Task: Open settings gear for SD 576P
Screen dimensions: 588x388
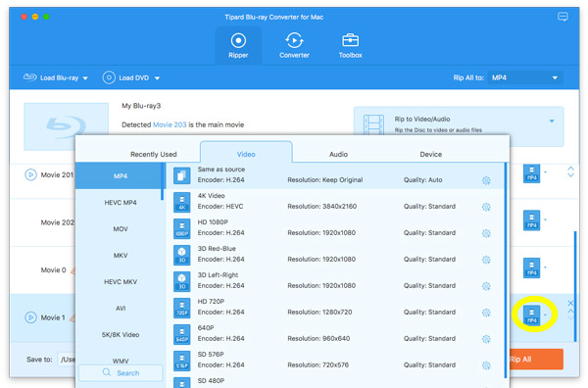Action: [486, 365]
